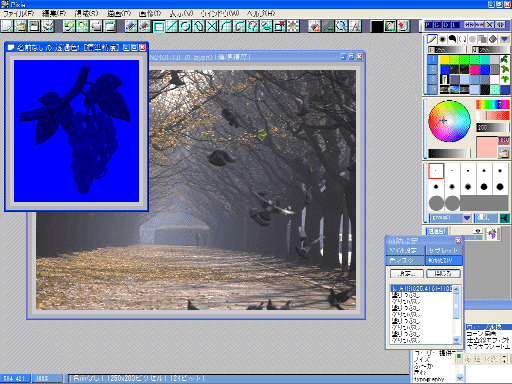Open the 編集(E) menu
The width and height of the screenshot is (512, 384).
coord(54,13)
